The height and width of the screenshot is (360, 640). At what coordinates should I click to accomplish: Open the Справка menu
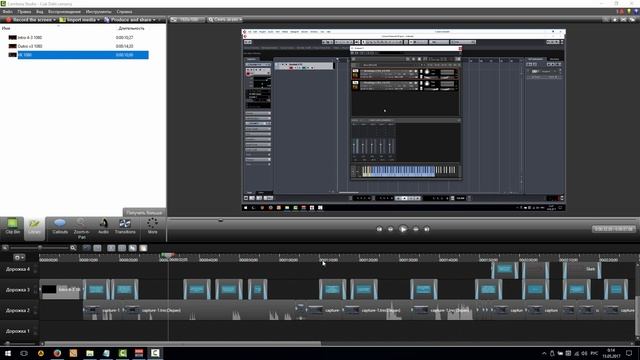point(124,11)
